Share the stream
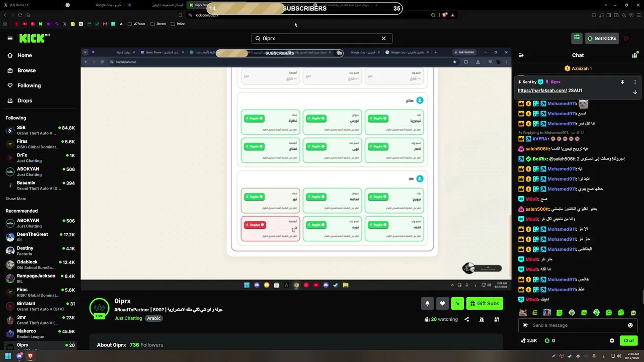644x362 pixels. 466,319
